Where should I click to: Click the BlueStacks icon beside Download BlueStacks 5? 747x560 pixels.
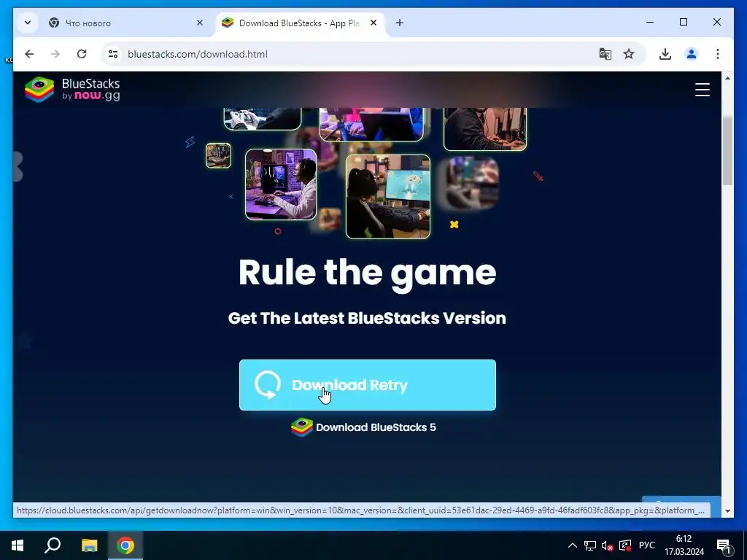301,427
